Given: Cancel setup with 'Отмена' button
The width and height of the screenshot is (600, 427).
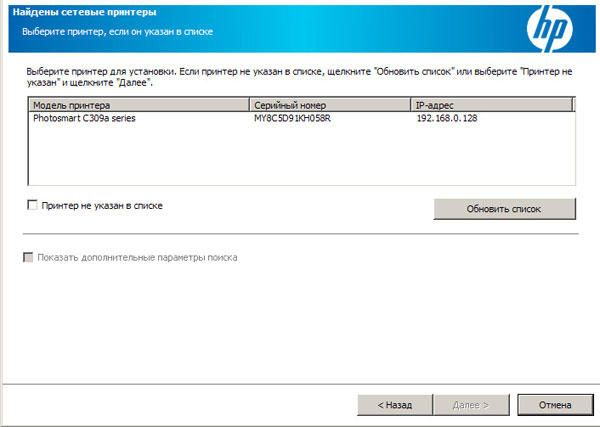Looking at the screenshot, I should click(555, 405).
